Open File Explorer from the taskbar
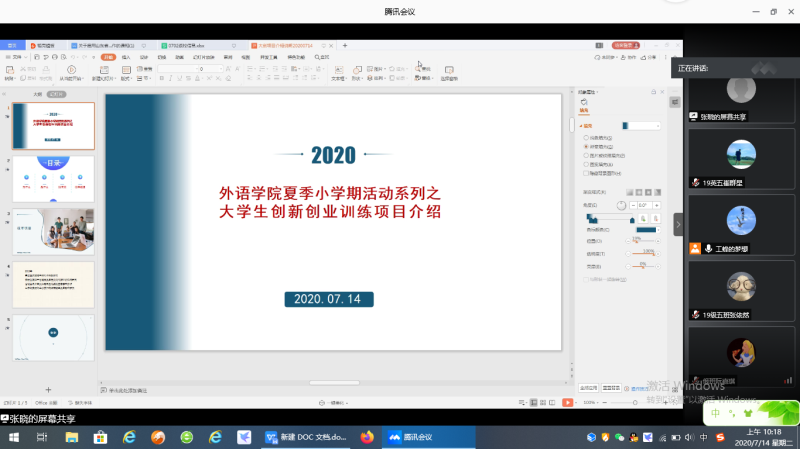Viewport: 800px width, 449px height. pos(100,437)
